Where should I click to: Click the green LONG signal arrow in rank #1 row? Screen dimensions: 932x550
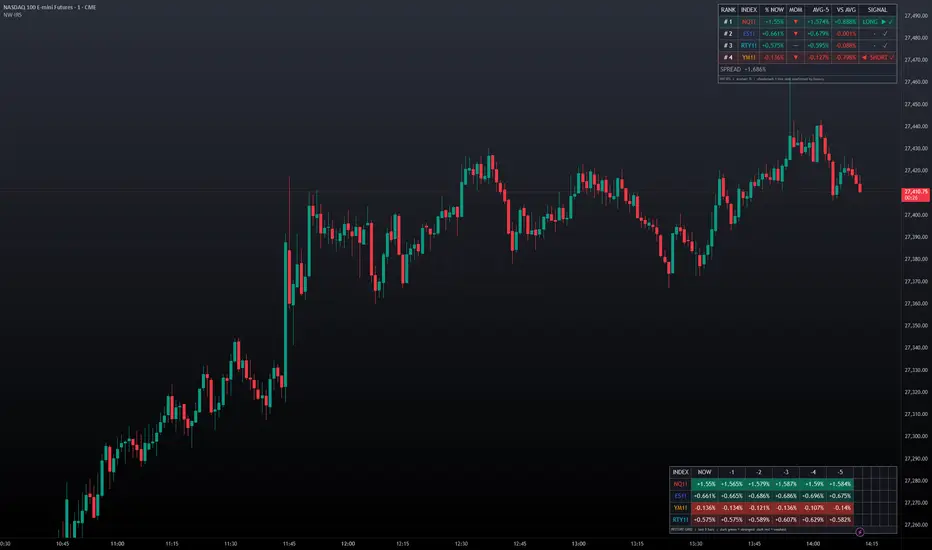click(883, 22)
